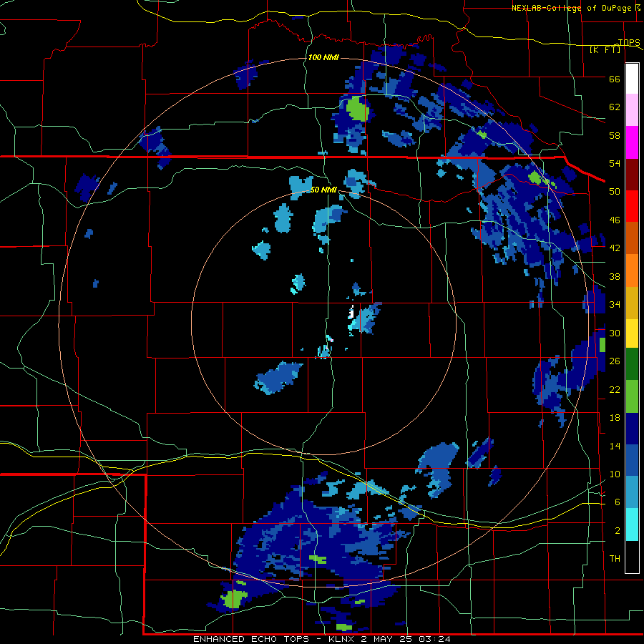The width and height of the screenshot is (644, 644).
Task: Click the legend value '62'
Action: click(x=615, y=107)
